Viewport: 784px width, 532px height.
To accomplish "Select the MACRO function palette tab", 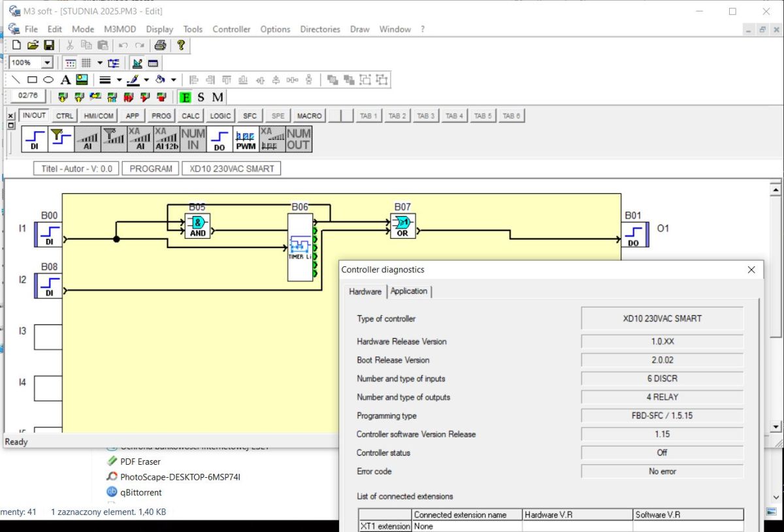I will pyautogui.click(x=309, y=116).
